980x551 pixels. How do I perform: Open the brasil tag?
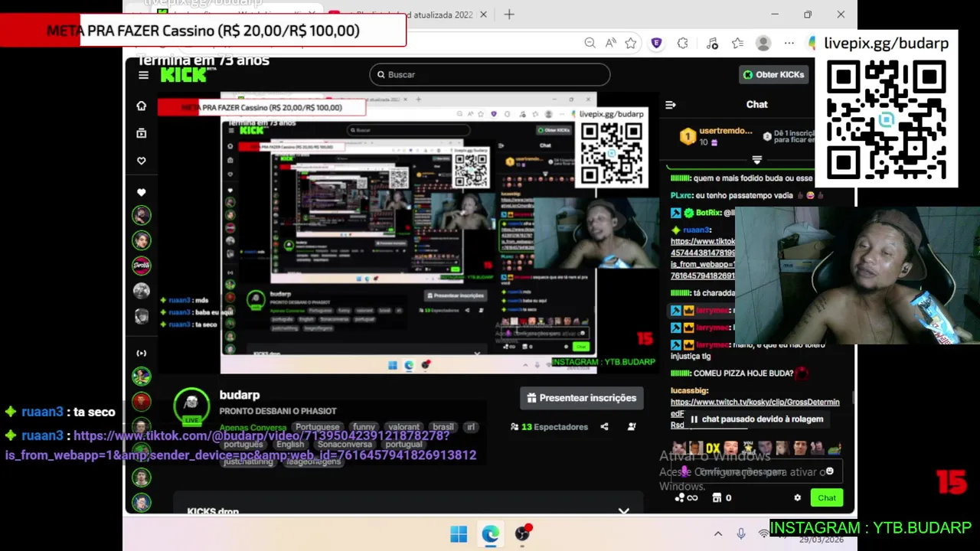tap(443, 427)
